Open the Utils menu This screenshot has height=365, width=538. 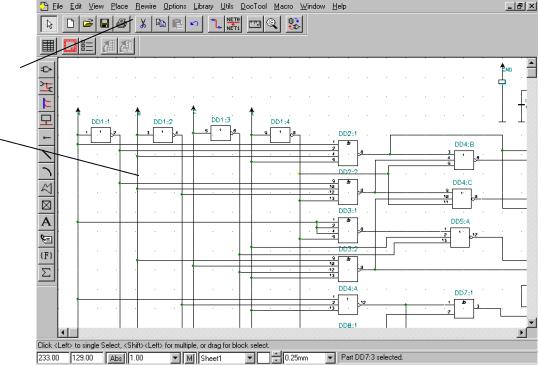click(x=227, y=6)
